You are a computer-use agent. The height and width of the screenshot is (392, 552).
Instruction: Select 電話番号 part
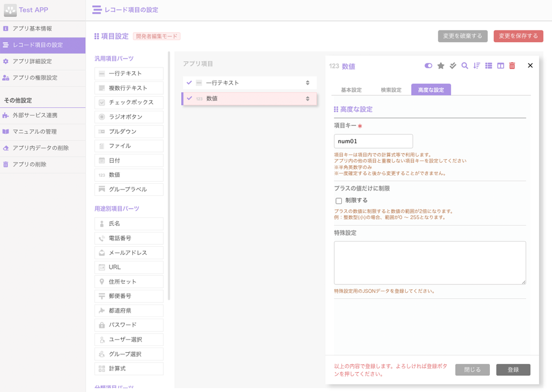tap(129, 238)
